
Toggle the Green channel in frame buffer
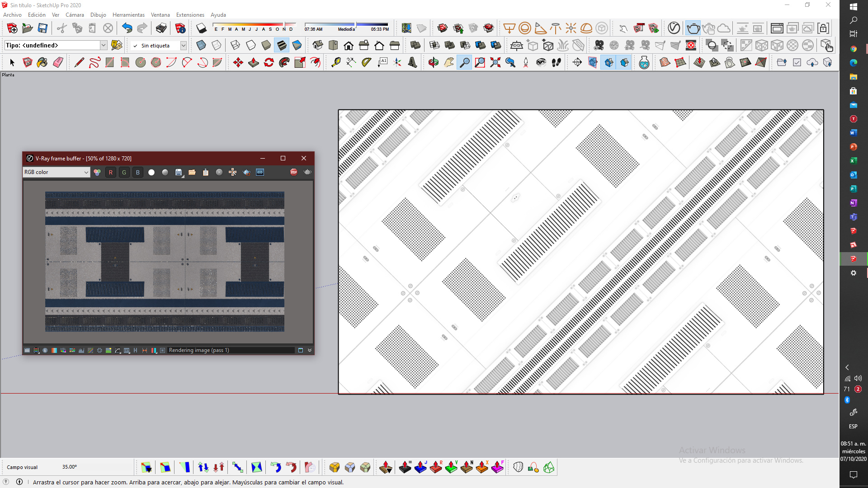(124, 172)
